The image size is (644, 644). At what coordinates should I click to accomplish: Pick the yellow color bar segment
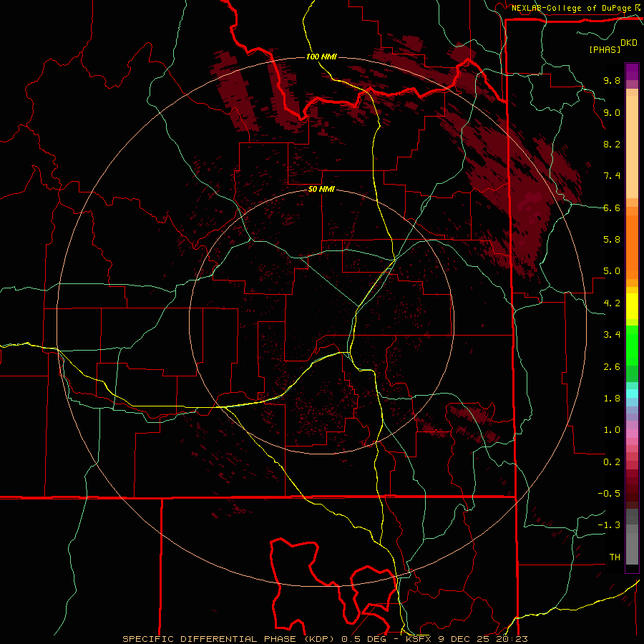coord(632,306)
